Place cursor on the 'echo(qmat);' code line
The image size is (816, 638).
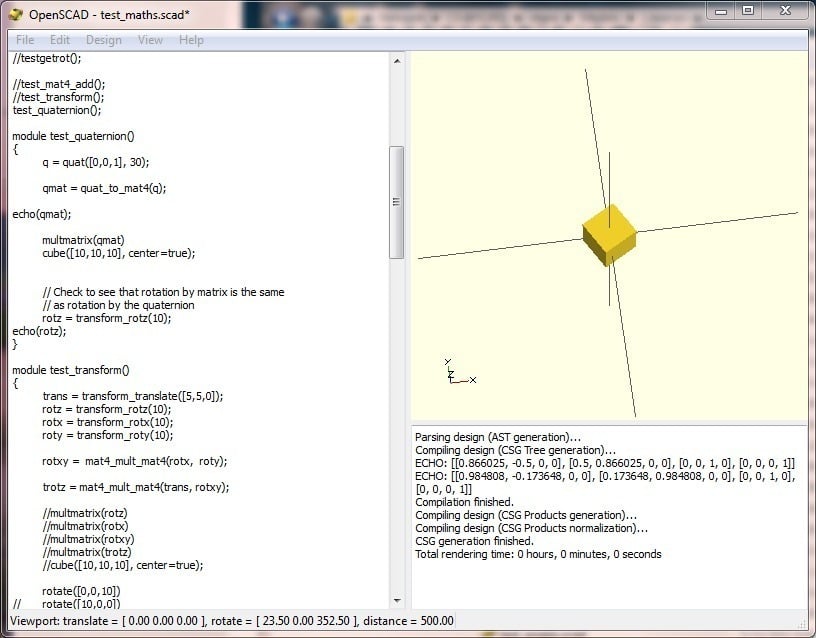pyautogui.click(x=42, y=213)
